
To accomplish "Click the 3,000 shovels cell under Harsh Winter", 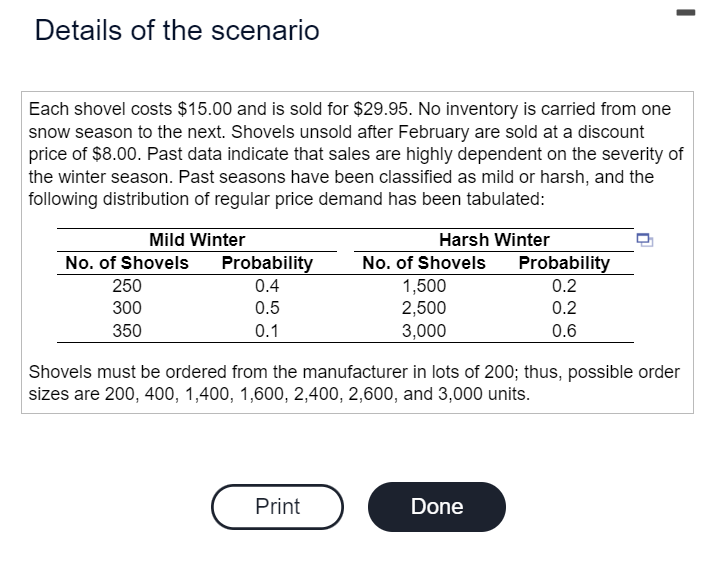I will click(x=424, y=331).
